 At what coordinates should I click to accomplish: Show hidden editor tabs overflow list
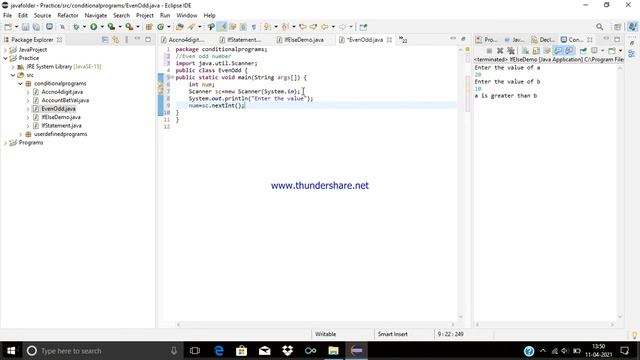(403, 40)
